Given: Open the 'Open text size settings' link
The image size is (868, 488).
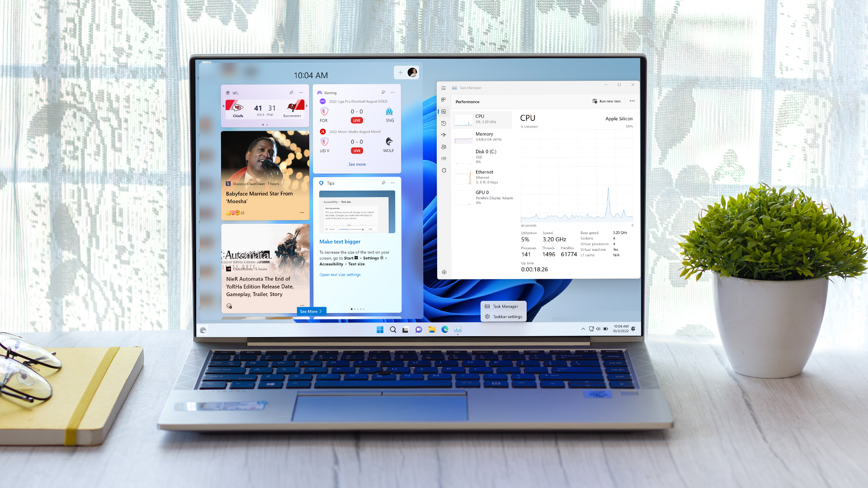Looking at the screenshot, I should (x=340, y=274).
